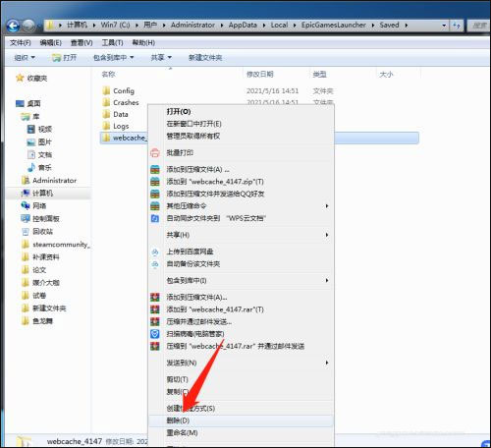The width and height of the screenshot is (491, 448).
Task: Click the Administrator breadcrumb segment
Action: point(192,25)
